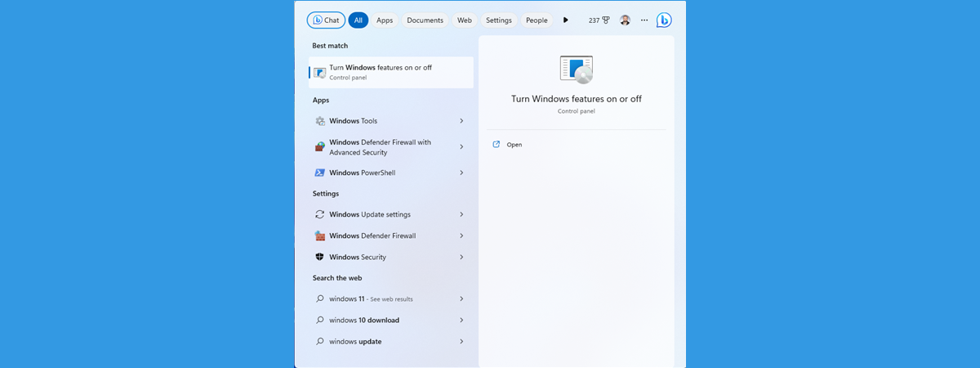Click the Windows Tools gear icon
Image resolution: width=980 pixels, height=368 pixels.
(x=320, y=121)
